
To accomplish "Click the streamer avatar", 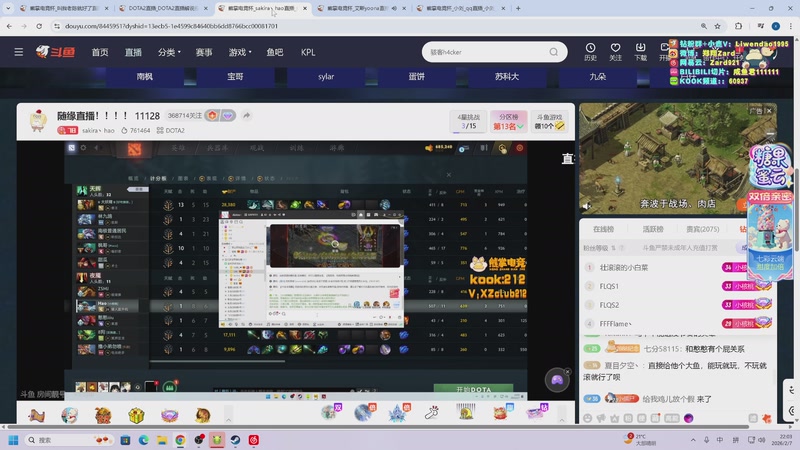I will click(38, 121).
